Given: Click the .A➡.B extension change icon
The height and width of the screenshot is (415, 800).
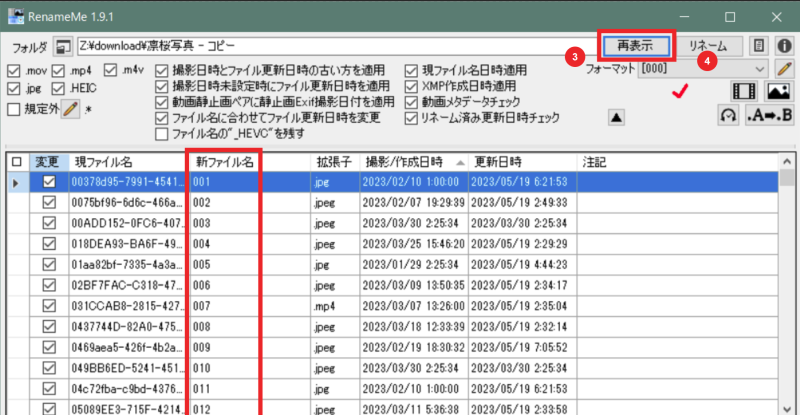Looking at the screenshot, I should pos(770,115).
